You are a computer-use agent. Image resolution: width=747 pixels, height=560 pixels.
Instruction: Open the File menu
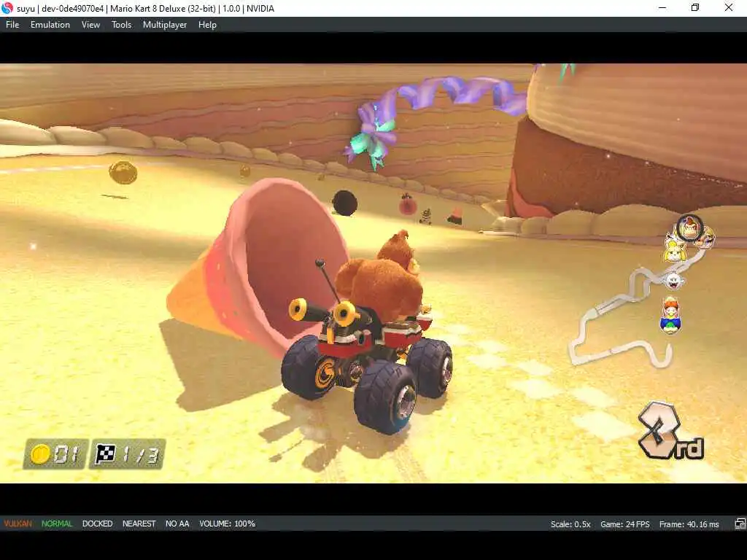click(x=12, y=25)
